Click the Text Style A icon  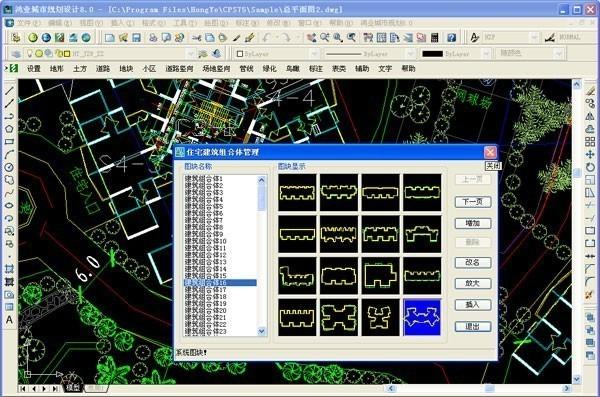click(x=474, y=38)
